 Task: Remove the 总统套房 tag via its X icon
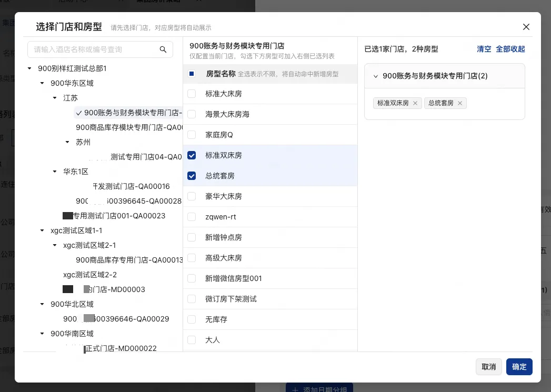click(459, 103)
